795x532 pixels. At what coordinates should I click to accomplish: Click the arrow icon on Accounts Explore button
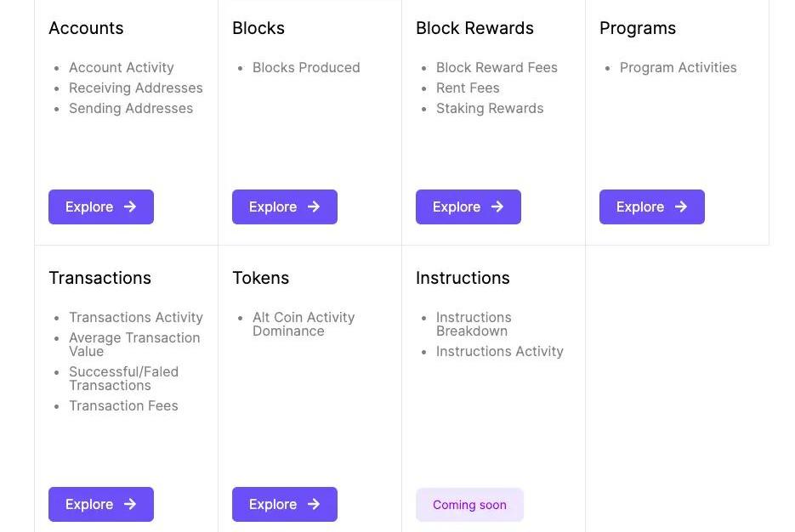130,207
